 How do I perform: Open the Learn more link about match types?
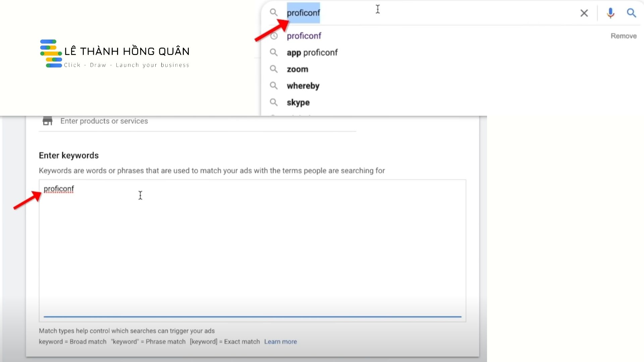[x=280, y=341]
